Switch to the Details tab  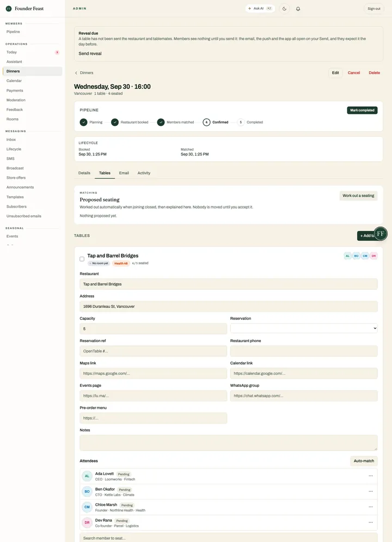(x=84, y=173)
